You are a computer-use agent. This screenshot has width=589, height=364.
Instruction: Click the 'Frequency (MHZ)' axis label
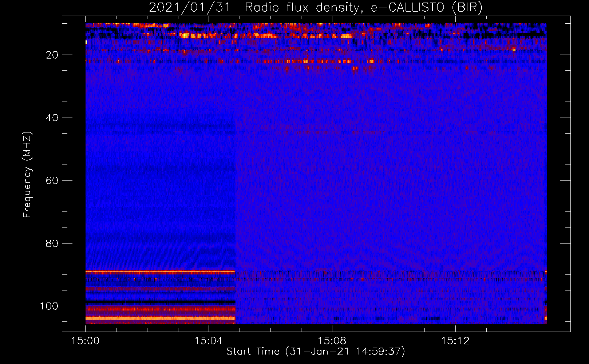pyautogui.click(x=27, y=174)
